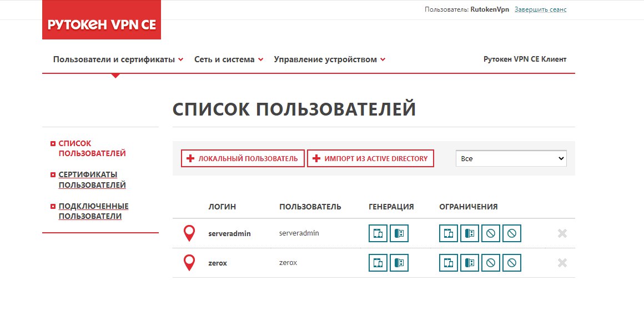The width and height of the screenshot is (644, 335).
Task: Open Сертификаты пользователей in the sidebar
Action: click(92, 179)
